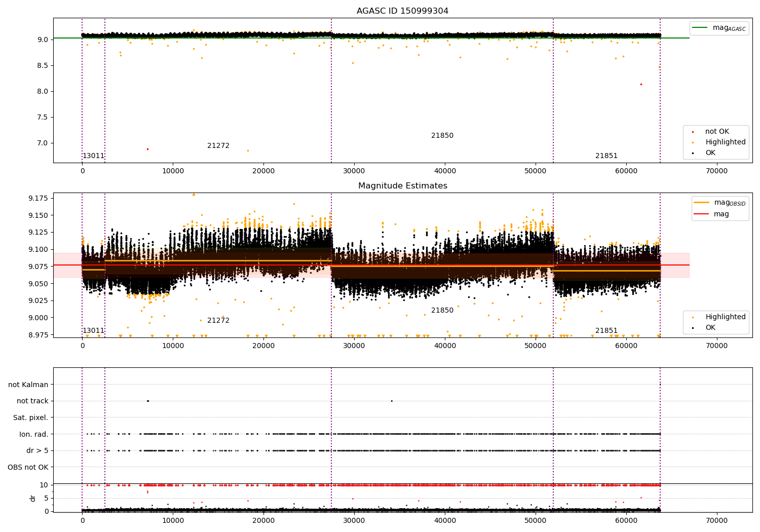Click the 'mag OBSID' legend label
The image size is (760, 532).
(730, 203)
